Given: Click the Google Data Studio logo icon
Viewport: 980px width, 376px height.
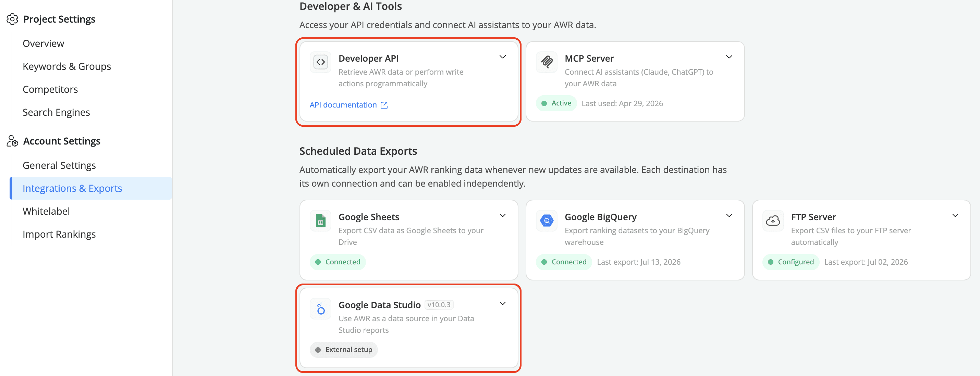Looking at the screenshot, I should pyautogui.click(x=320, y=309).
